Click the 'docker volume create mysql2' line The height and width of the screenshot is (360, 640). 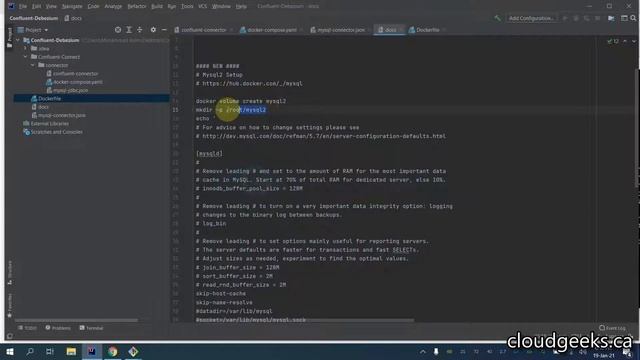coord(241,101)
